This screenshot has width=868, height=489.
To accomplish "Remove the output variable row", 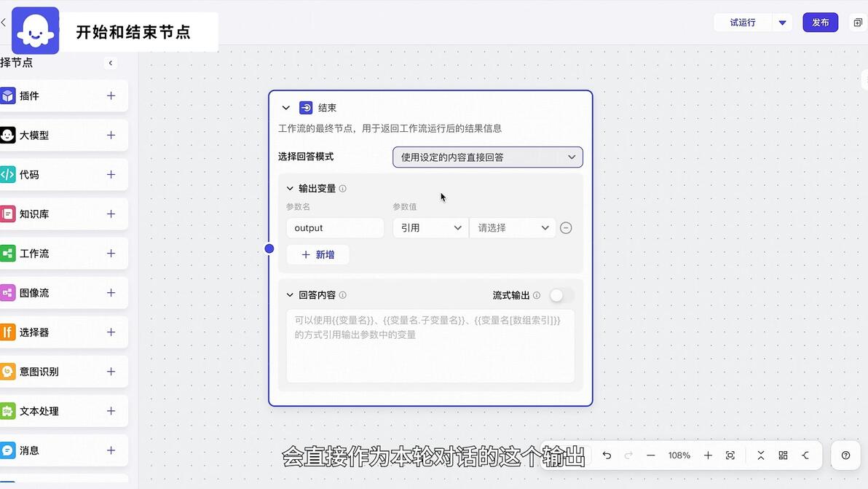I will pos(566,227).
